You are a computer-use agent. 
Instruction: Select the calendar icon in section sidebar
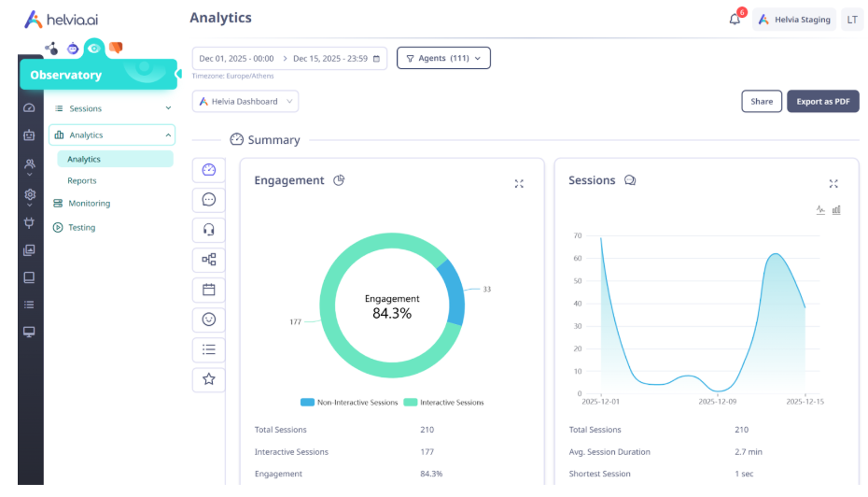coord(208,290)
